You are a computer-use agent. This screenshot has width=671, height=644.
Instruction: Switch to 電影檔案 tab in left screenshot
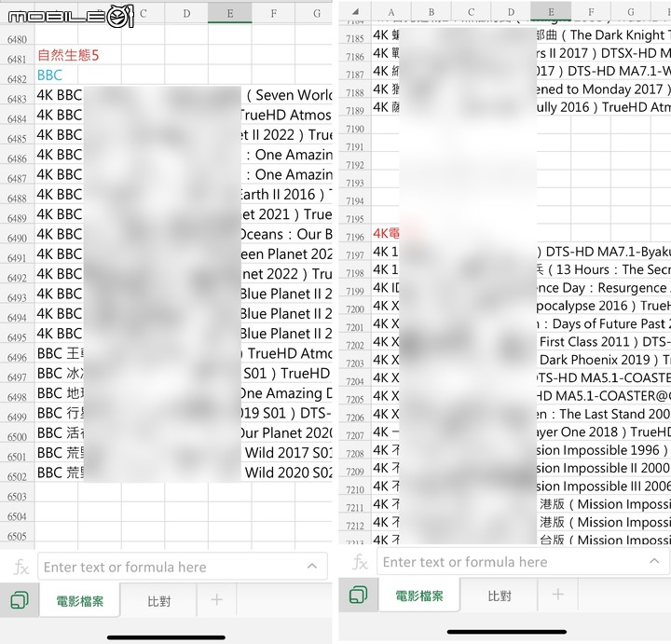pos(79,601)
